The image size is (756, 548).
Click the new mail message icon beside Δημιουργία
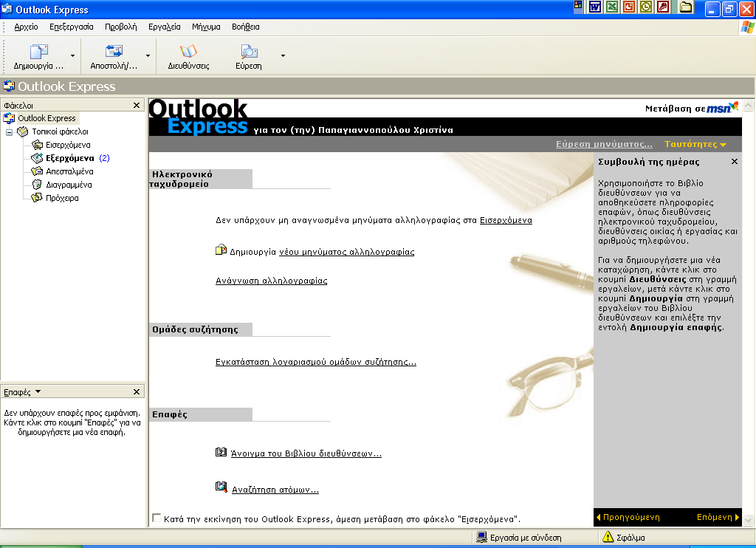[221, 250]
